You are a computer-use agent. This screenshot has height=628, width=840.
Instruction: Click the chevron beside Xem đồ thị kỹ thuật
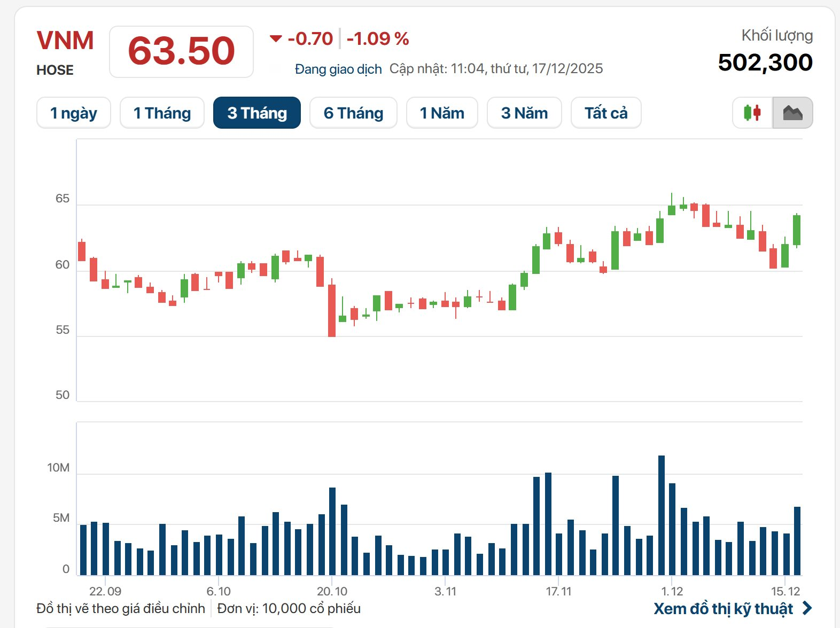pyautogui.click(x=807, y=608)
